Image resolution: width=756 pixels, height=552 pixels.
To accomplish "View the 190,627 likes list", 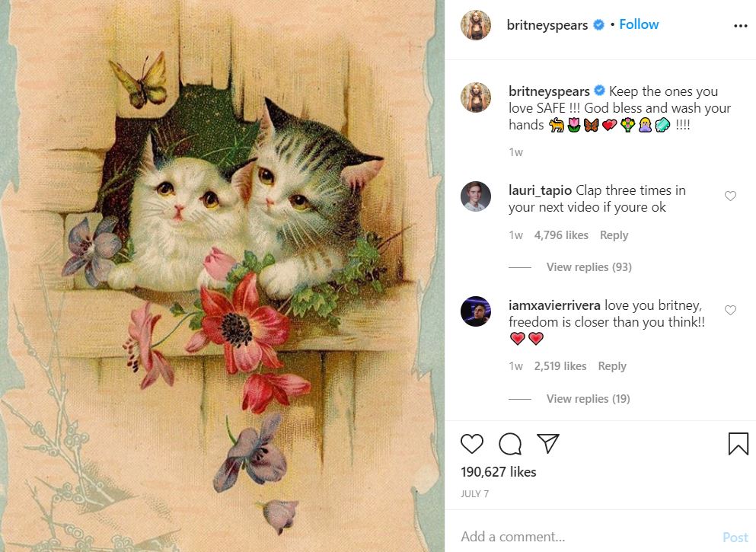I will (499, 472).
